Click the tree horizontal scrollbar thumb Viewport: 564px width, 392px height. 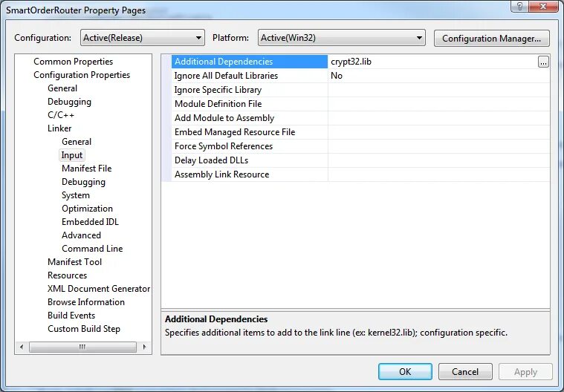[82, 347]
